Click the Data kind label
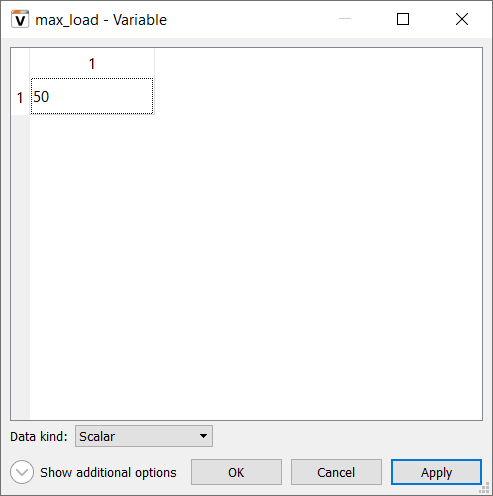Screen dimensions: 493x496 [39, 436]
